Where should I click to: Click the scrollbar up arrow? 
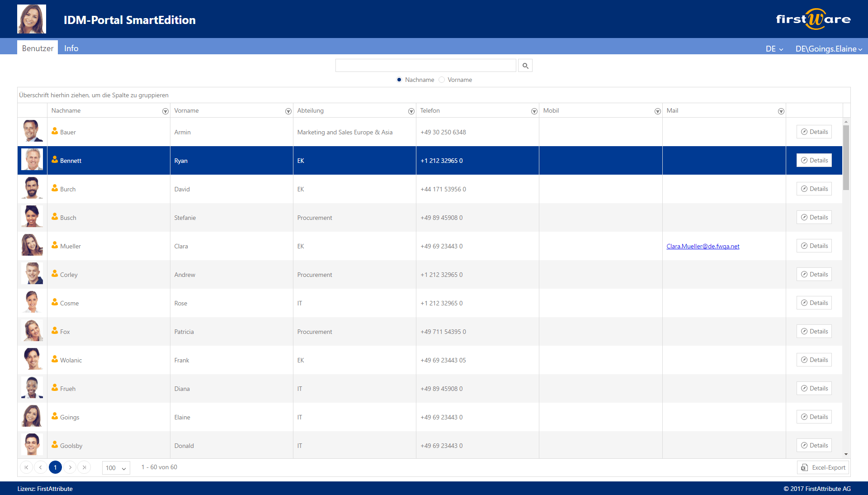pos(846,122)
